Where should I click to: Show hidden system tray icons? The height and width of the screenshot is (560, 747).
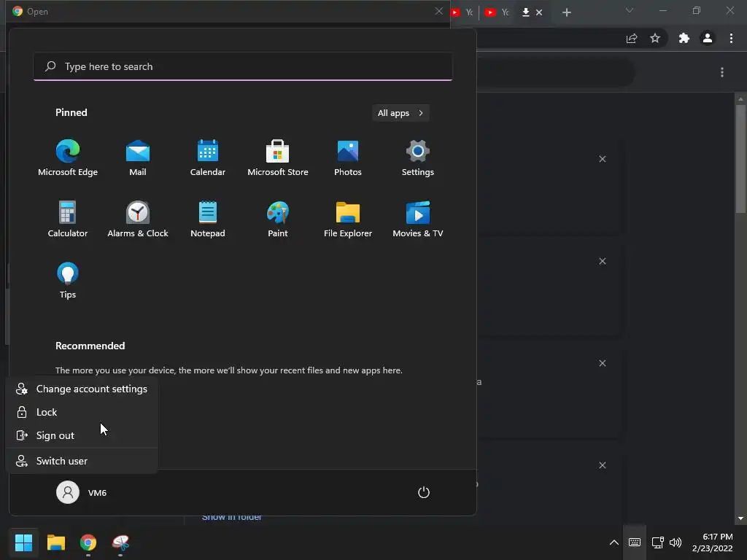(614, 542)
